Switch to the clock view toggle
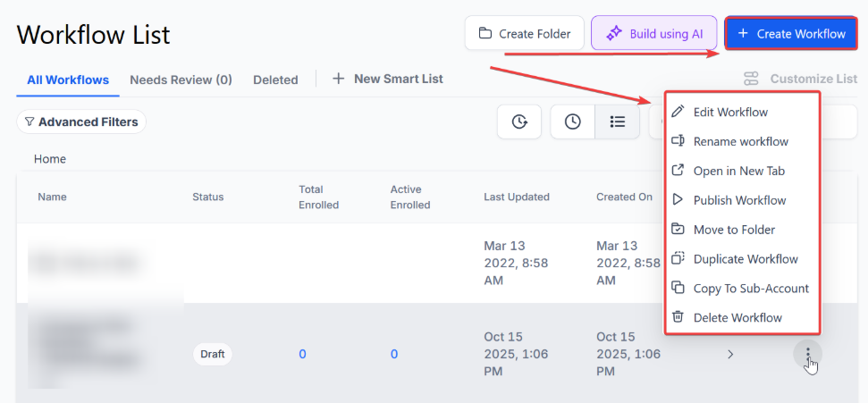The width and height of the screenshot is (868, 403). pos(573,122)
